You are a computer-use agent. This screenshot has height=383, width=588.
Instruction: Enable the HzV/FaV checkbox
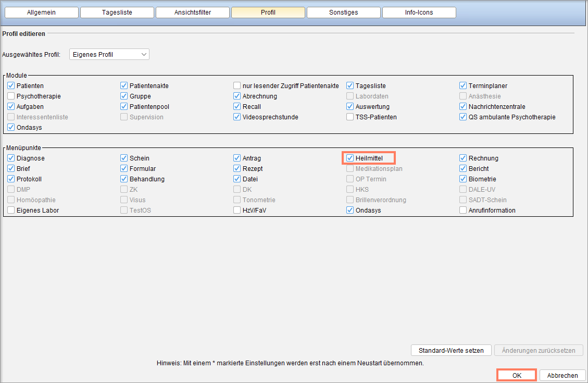tap(236, 210)
